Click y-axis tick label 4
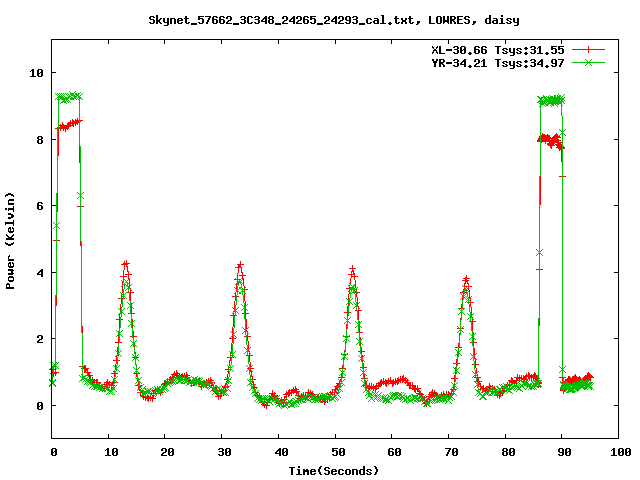 tap(40, 273)
